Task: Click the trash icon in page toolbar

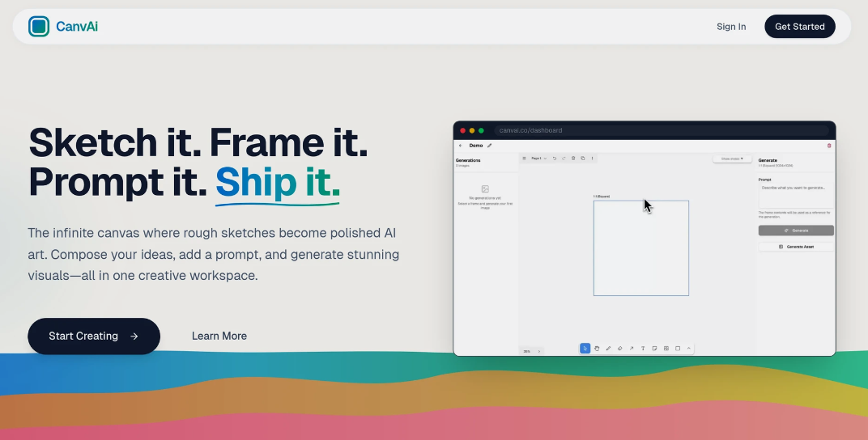Action: click(573, 159)
